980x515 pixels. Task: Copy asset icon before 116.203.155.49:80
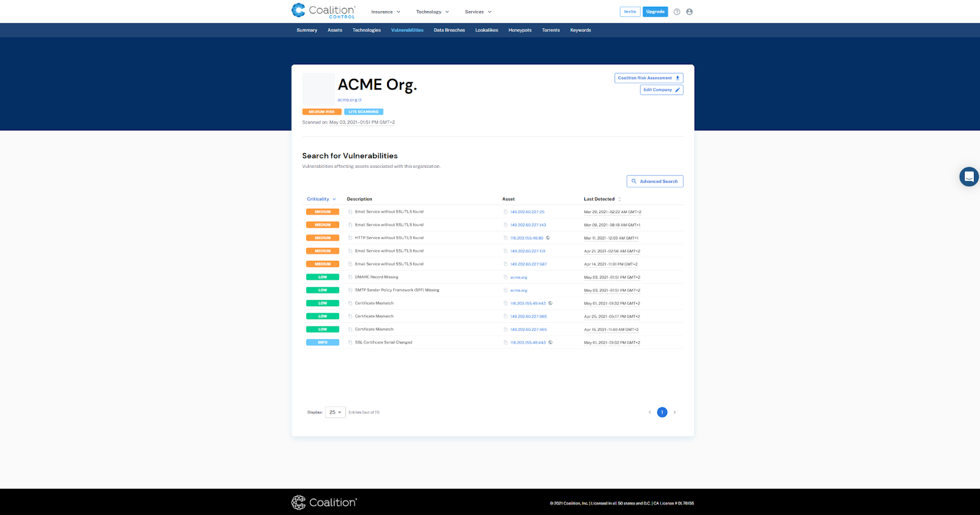(x=505, y=238)
